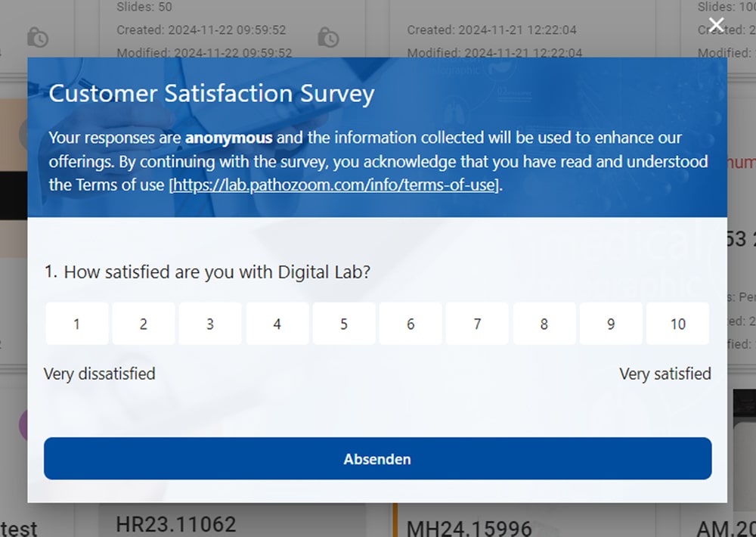The height and width of the screenshot is (537, 756).
Task: Choose the top rating 10
Action: click(x=678, y=324)
